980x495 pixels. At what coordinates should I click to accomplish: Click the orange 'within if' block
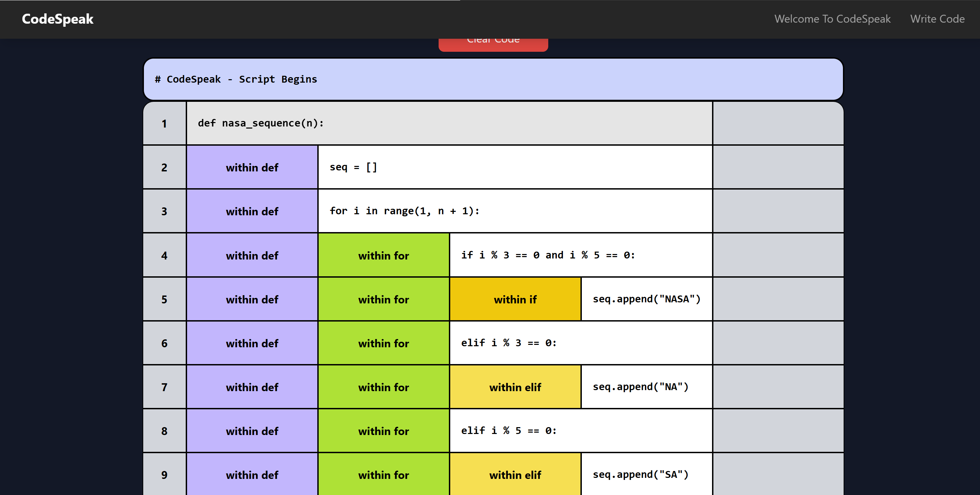[x=515, y=300]
